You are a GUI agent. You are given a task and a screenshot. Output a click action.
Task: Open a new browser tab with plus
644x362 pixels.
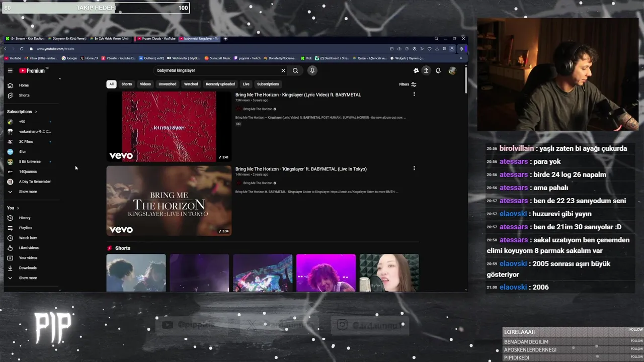pos(225,39)
